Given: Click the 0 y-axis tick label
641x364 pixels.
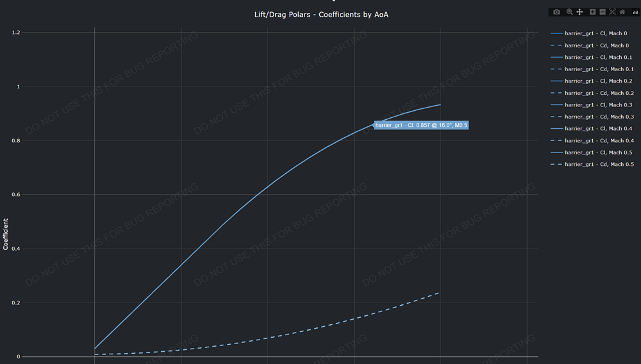Looking at the screenshot, I should coord(19,357).
